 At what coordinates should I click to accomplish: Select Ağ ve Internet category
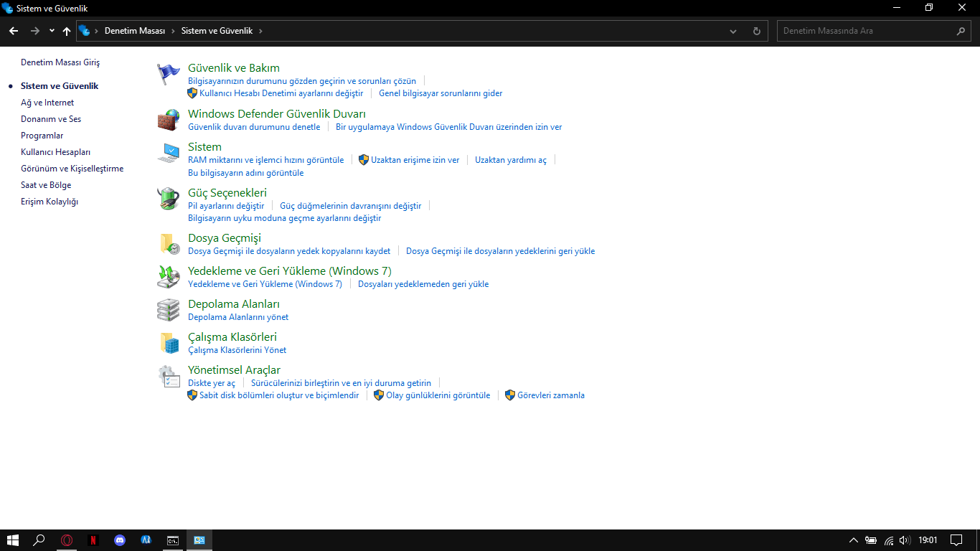(x=47, y=103)
